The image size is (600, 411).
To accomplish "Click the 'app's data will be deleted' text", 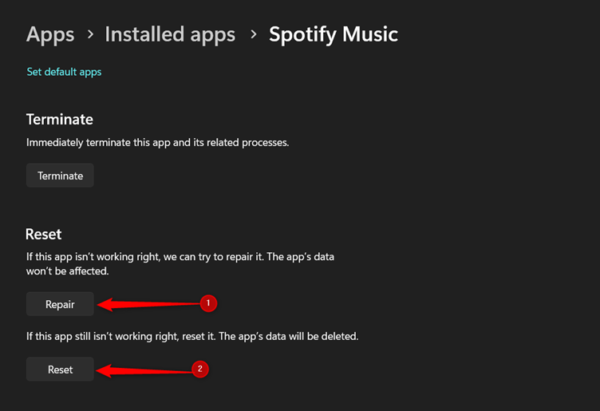I will (301, 334).
